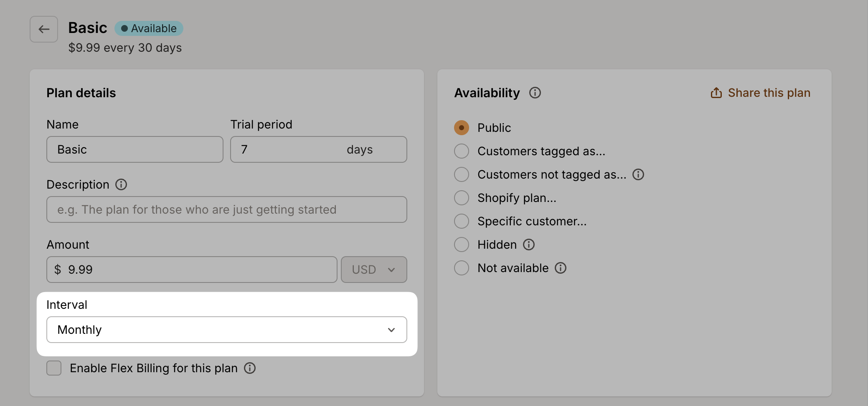
Task: Select the Hidden availability option
Action: (461, 245)
